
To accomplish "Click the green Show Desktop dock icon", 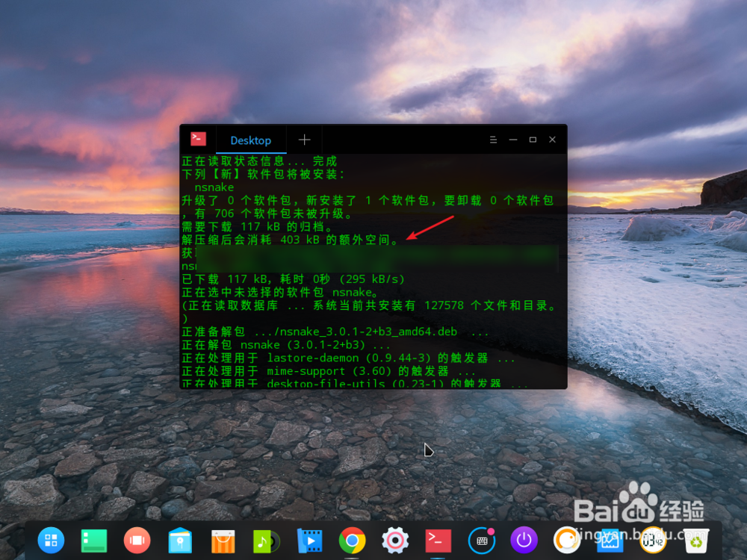I will [94, 541].
